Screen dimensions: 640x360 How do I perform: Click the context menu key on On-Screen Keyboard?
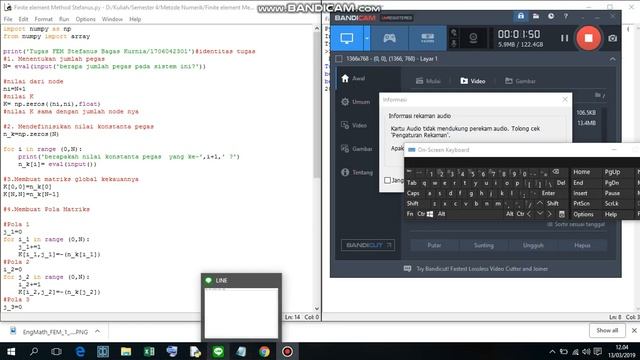pyautogui.click(x=562, y=214)
